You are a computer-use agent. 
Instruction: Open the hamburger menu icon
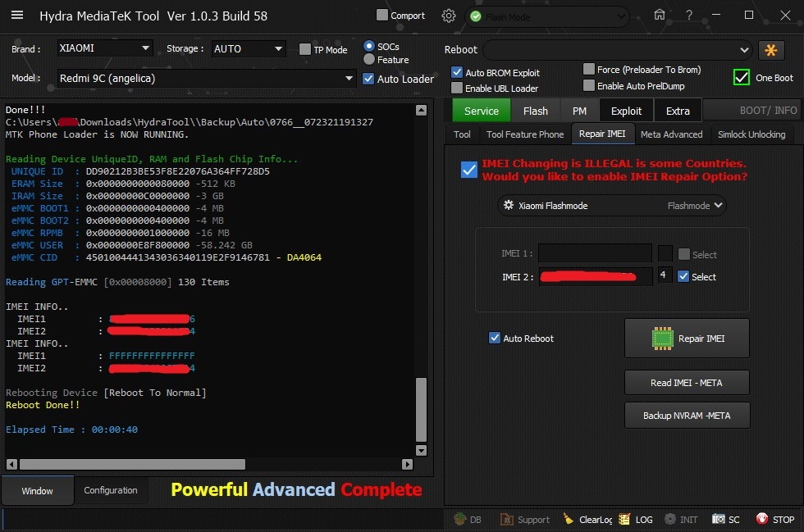pos(17,16)
